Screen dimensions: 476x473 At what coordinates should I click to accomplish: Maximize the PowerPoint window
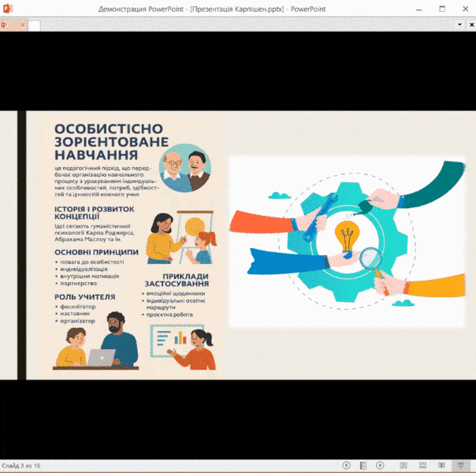click(442, 9)
